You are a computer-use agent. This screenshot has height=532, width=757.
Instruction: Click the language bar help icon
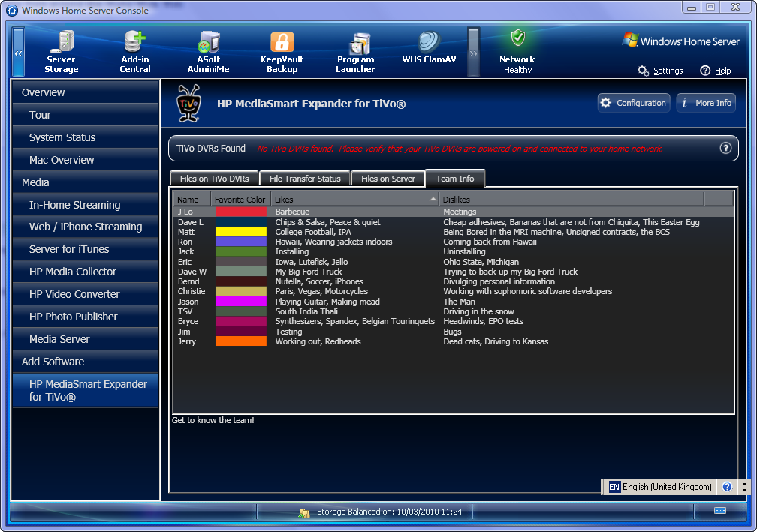(727, 487)
